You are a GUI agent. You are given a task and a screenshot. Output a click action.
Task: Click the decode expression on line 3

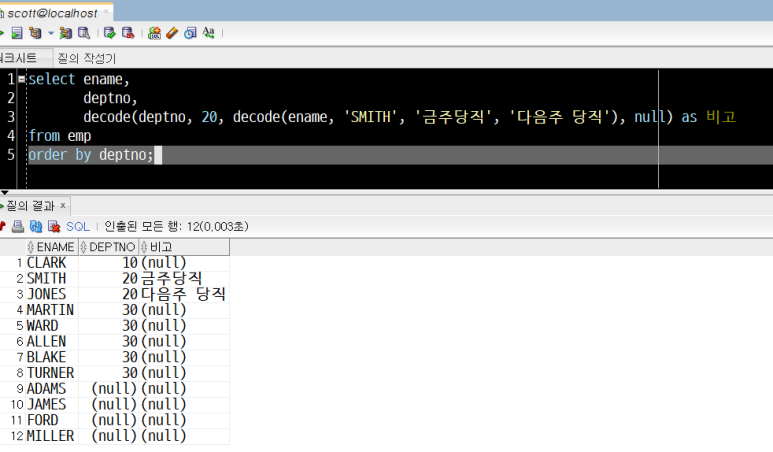coord(378,117)
